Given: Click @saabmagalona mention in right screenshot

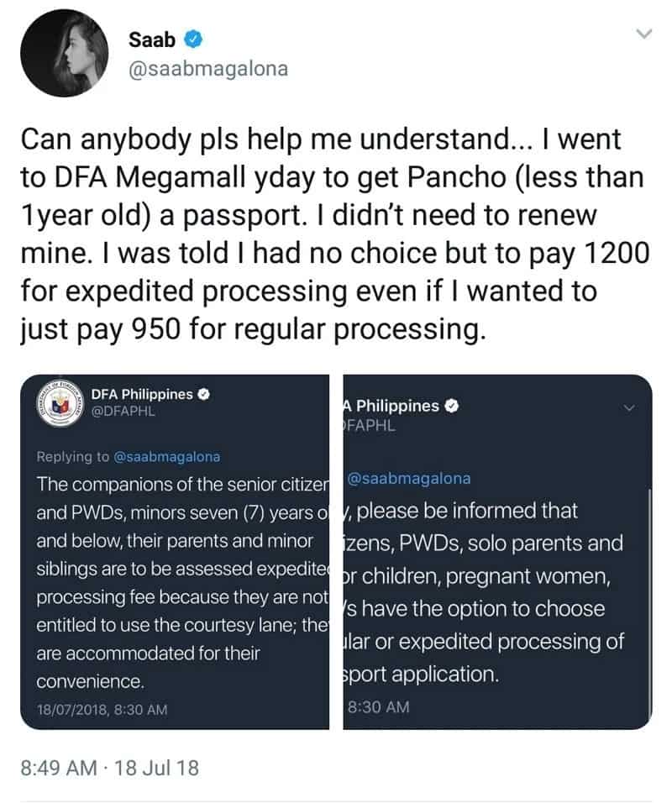Looking at the screenshot, I should (x=409, y=478).
